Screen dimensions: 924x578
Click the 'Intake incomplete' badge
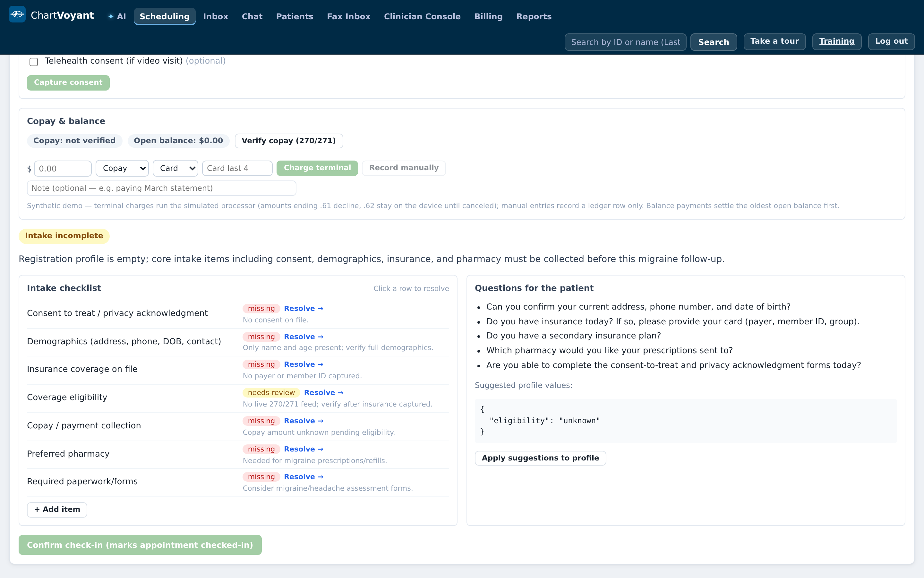pos(64,236)
